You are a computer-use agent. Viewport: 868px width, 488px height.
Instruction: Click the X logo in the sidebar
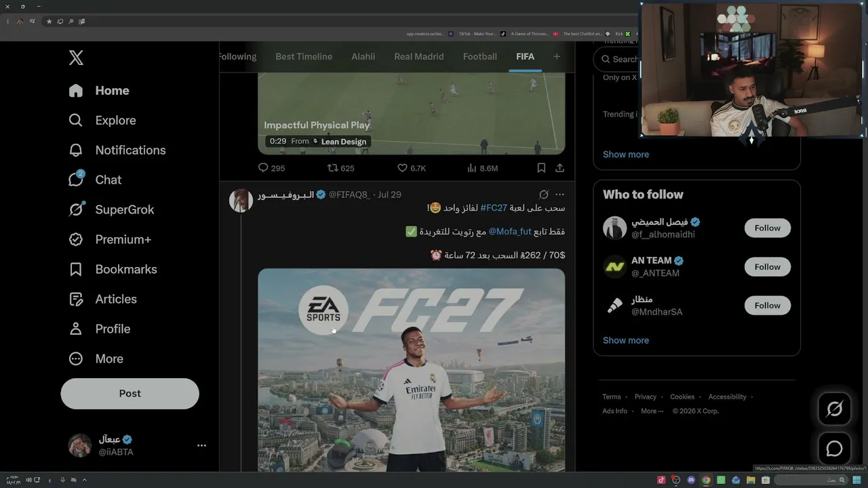pyautogui.click(x=76, y=58)
